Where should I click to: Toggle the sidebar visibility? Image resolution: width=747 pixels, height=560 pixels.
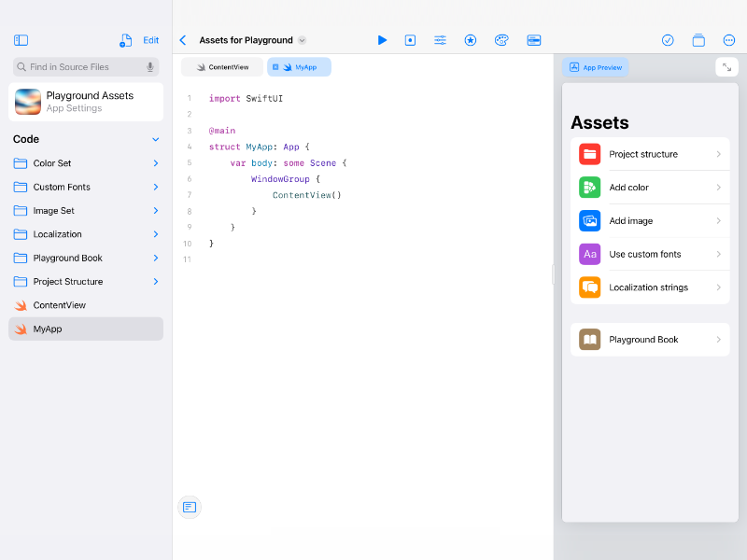point(21,40)
